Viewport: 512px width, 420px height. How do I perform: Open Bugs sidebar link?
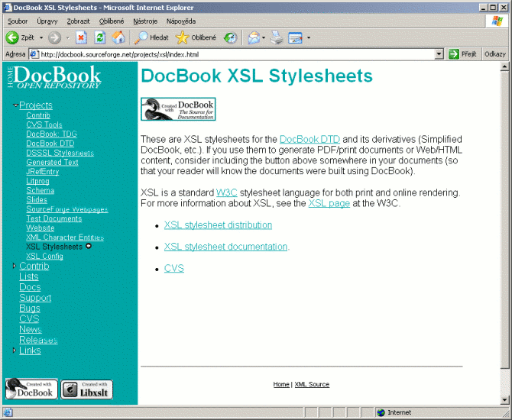tap(30, 309)
